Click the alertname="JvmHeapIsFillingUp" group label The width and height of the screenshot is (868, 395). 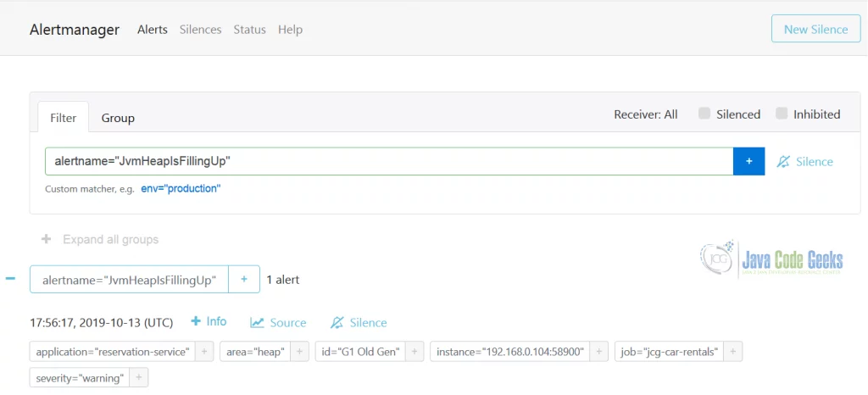click(129, 280)
